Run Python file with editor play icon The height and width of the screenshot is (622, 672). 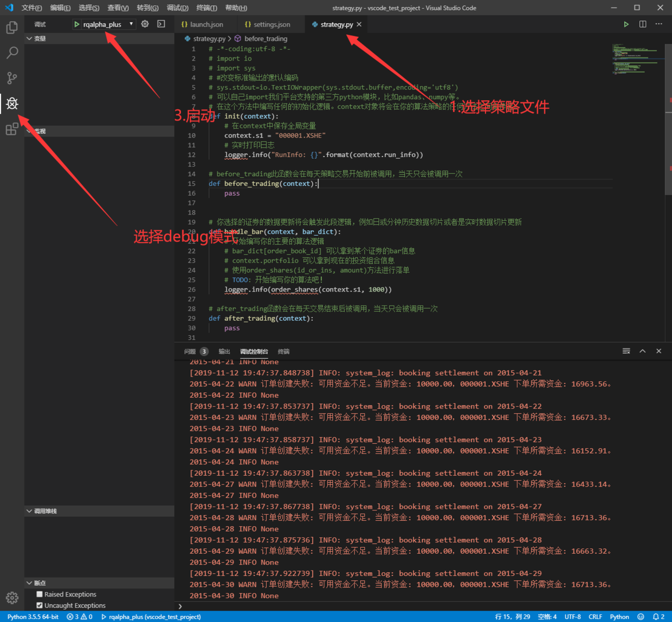[x=626, y=24]
